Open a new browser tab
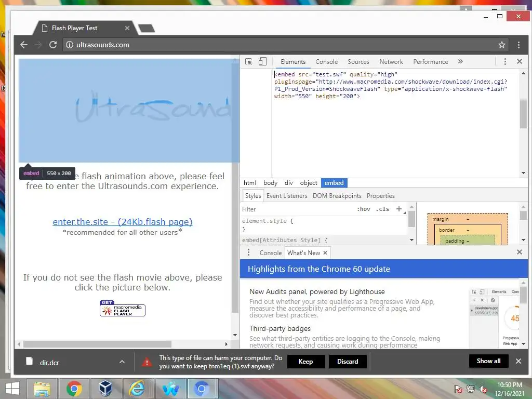The height and width of the screenshot is (399, 532). [147, 29]
